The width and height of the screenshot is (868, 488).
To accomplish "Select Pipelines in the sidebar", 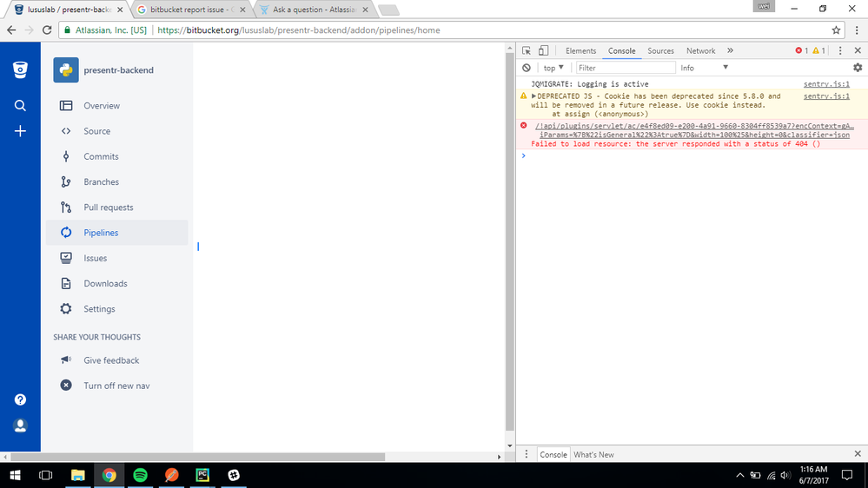I will [117, 233].
